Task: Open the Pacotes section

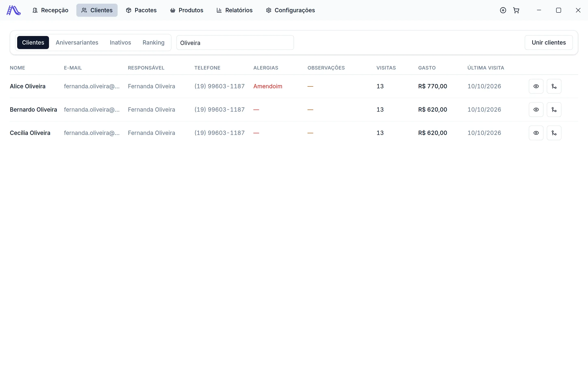Action: (141, 10)
